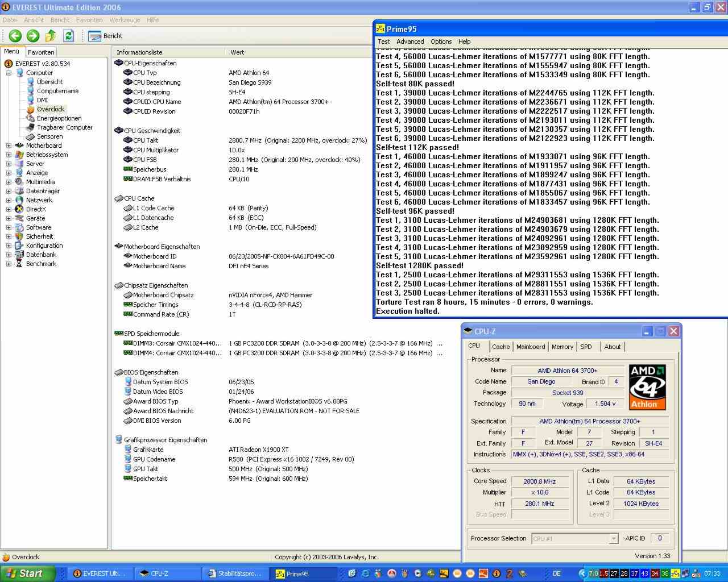Expand the Netzwerk tree node
The width and height of the screenshot is (728, 582).
point(9,200)
